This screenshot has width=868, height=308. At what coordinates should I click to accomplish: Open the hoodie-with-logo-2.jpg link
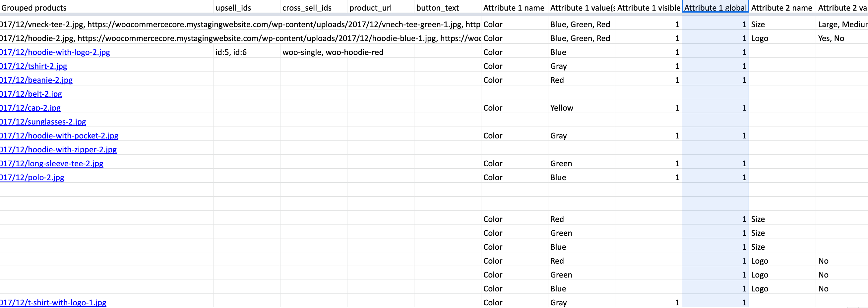[x=55, y=52]
